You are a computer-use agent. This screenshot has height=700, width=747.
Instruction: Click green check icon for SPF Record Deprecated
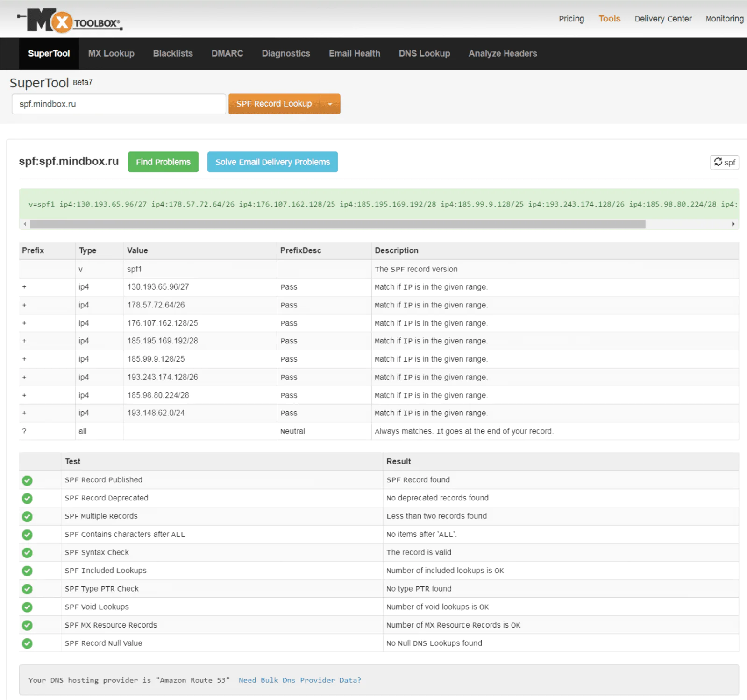[27, 499]
